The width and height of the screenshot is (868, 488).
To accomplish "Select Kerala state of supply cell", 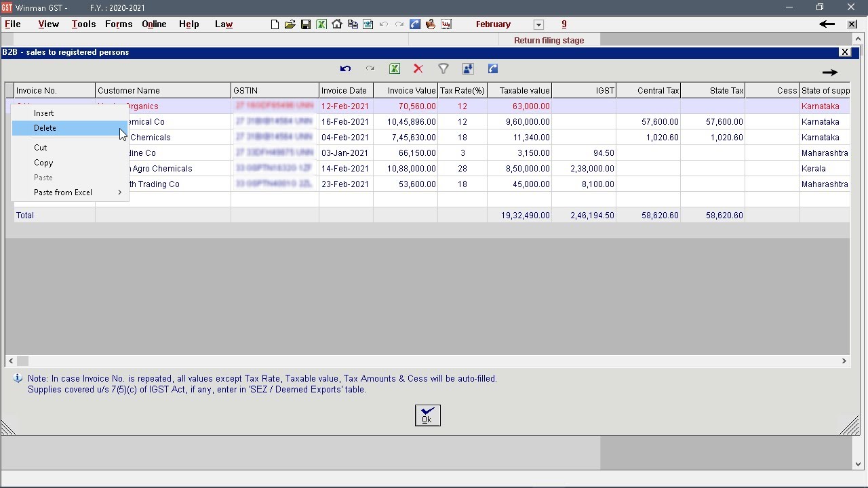I will [825, 169].
